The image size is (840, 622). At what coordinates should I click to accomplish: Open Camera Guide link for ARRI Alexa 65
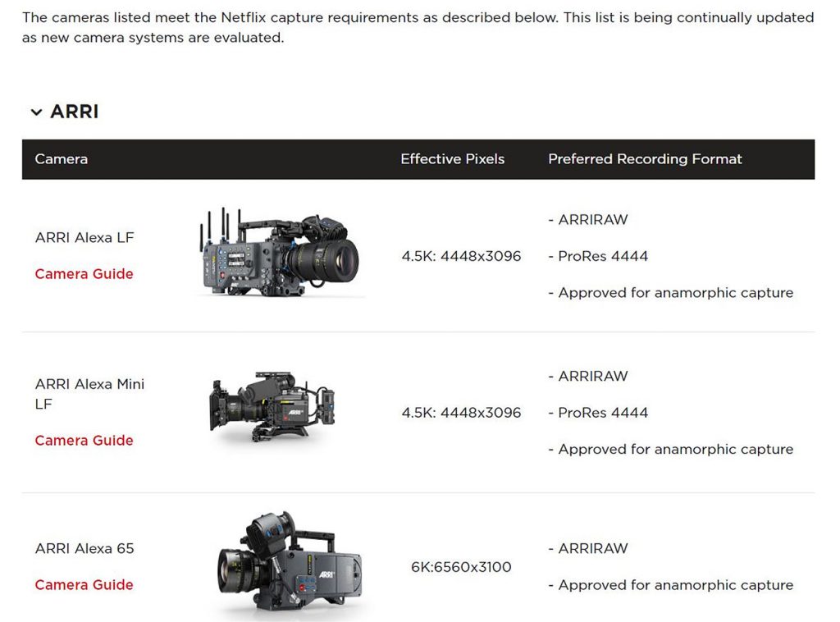click(x=84, y=584)
